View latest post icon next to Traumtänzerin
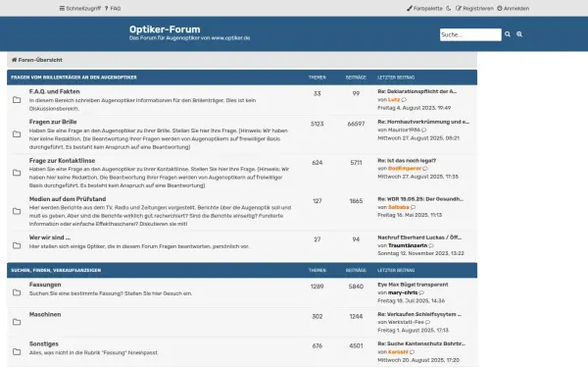Screen dimensions: 588x368 pos(431,245)
